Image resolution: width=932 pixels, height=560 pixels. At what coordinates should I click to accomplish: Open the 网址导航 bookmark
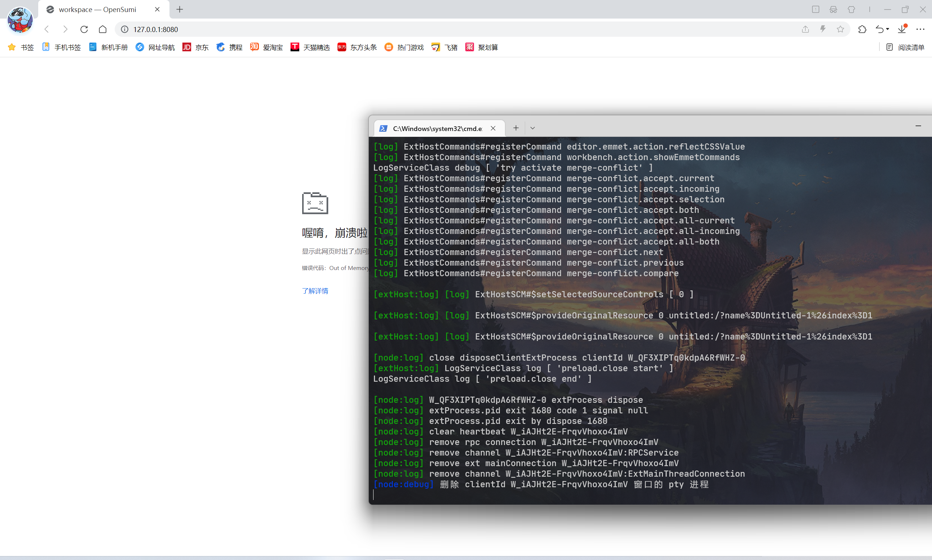155,47
